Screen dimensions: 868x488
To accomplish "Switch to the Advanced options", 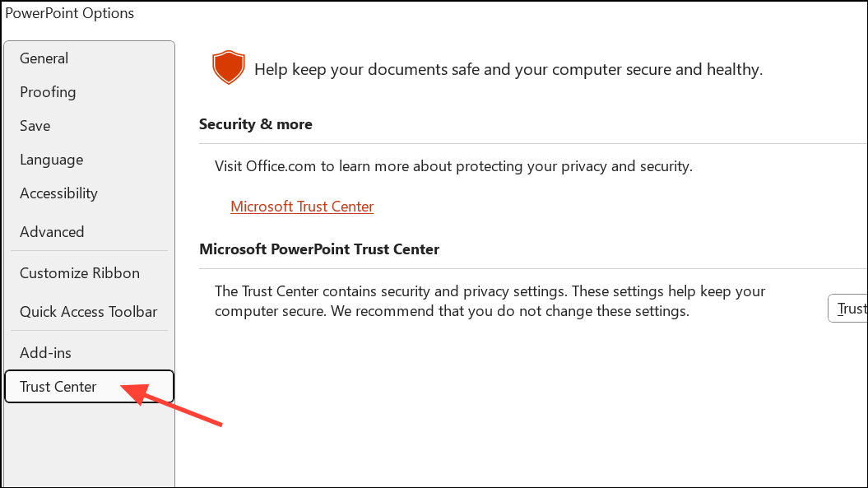I will 52,231.
